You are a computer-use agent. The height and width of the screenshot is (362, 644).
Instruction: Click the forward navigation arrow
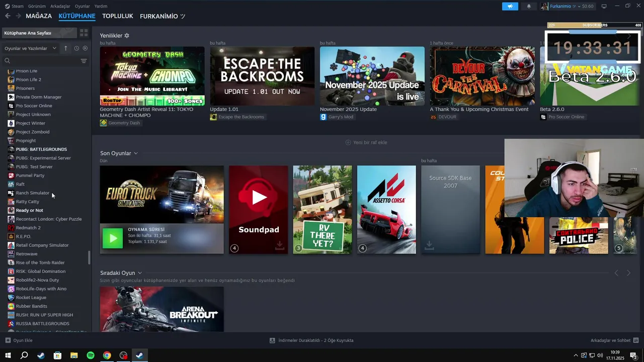(18, 16)
